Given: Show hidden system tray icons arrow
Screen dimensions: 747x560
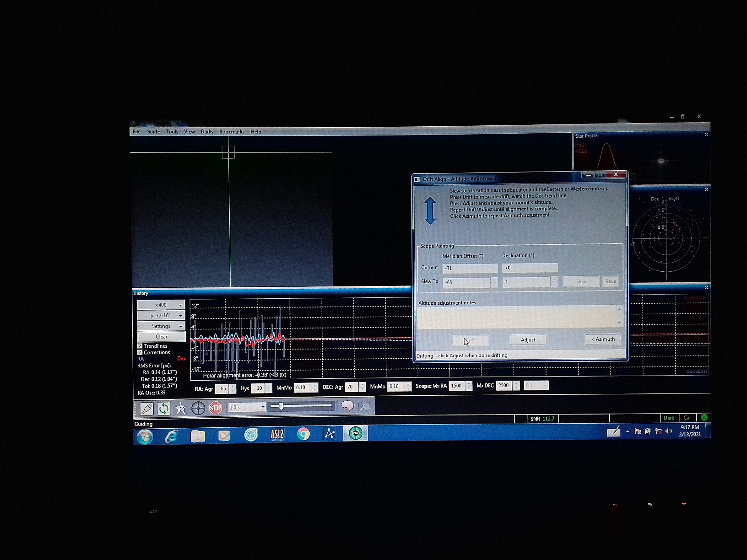Looking at the screenshot, I should pos(628,431).
